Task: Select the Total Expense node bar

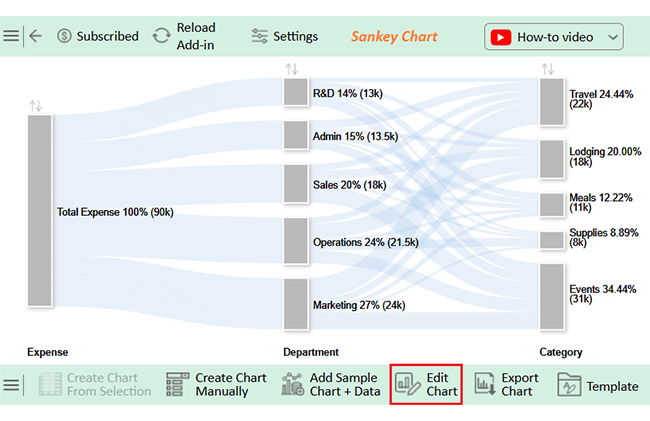Action: 40,211
